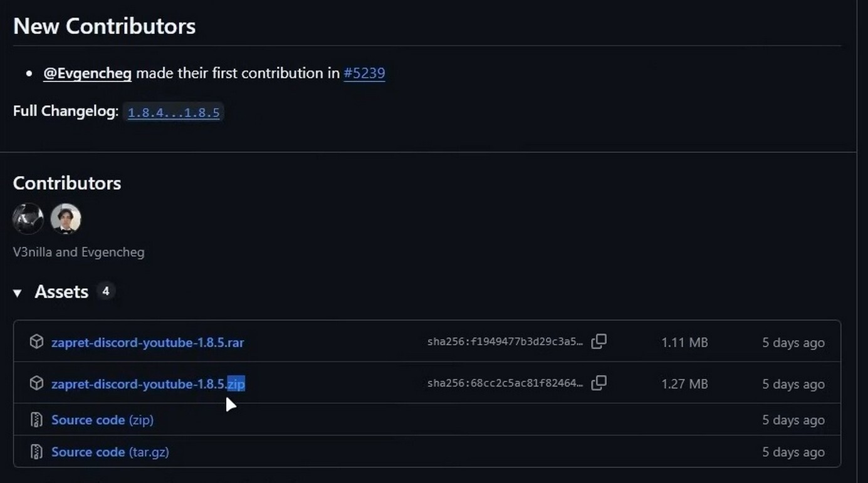Open the 1.8.4...1.8.5 changelog comparison
The height and width of the screenshot is (483, 868).
[174, 112]
